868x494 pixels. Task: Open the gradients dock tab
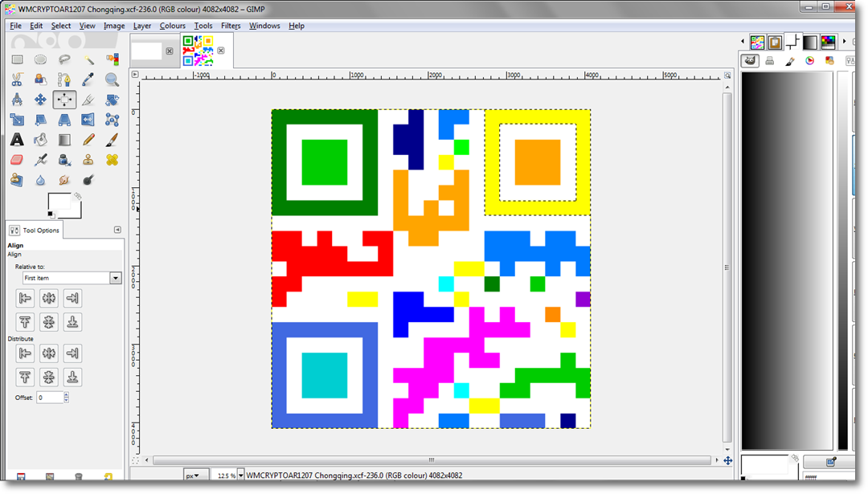click(x=810, y=42)
